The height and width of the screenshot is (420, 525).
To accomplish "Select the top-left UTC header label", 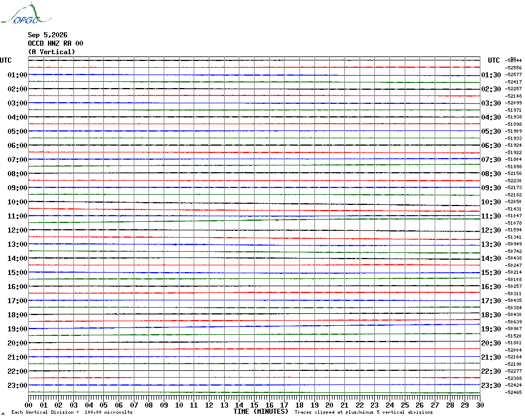I will coord(6,60).
